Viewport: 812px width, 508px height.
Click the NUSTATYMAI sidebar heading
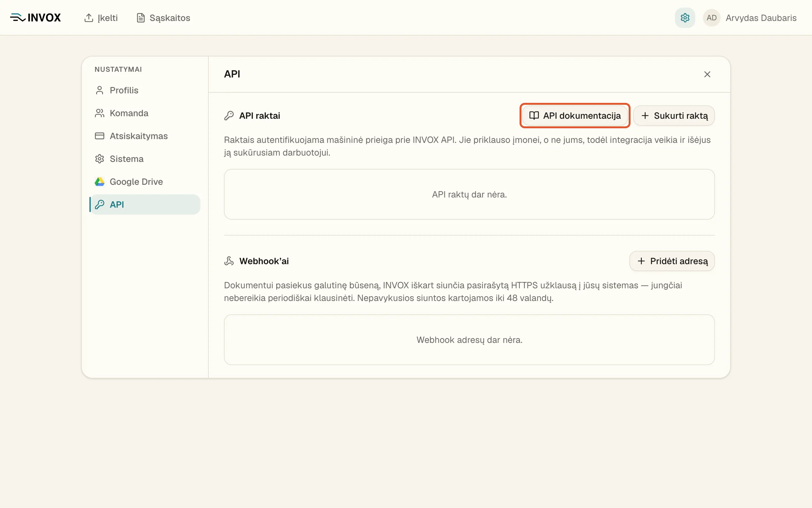point(118,69)
